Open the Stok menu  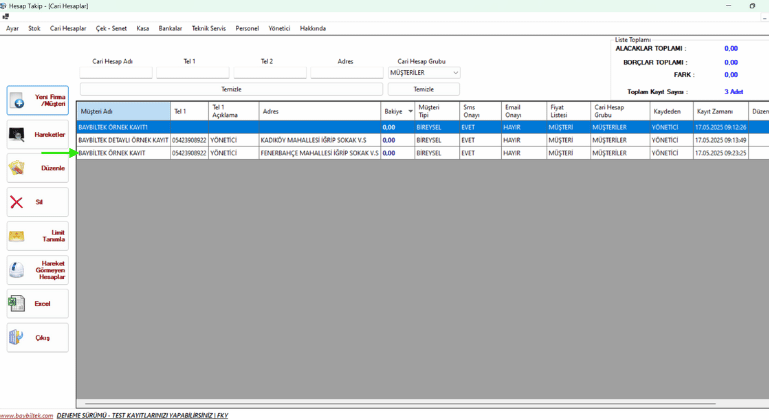coord(34,28)
